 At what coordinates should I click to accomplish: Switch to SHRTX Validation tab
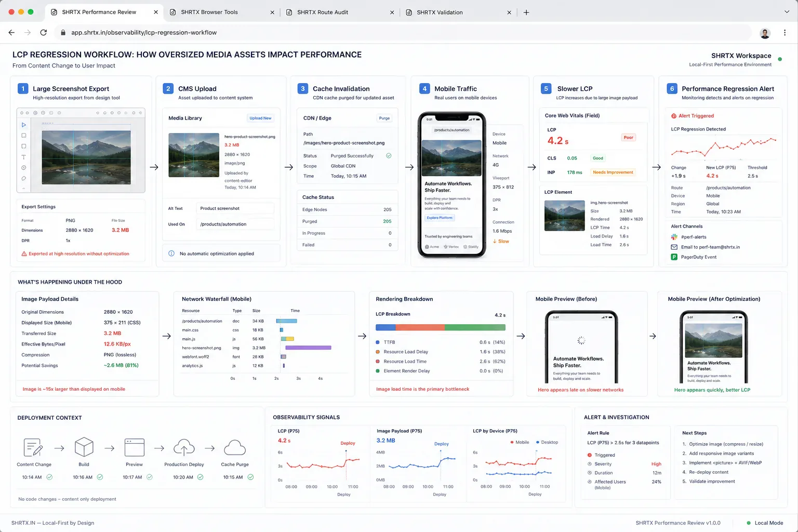coord(440,12)
